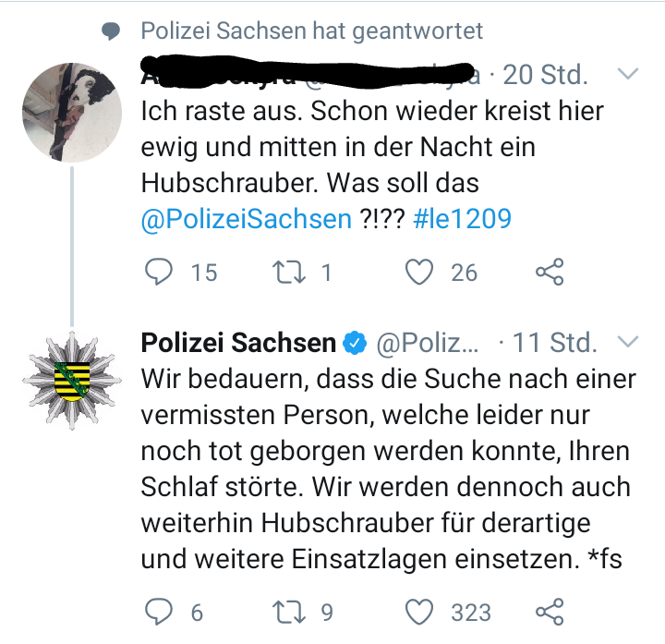The image size is (665, 644).
Task: Open the #le1209 hashtag
Action: pos(461,219)
